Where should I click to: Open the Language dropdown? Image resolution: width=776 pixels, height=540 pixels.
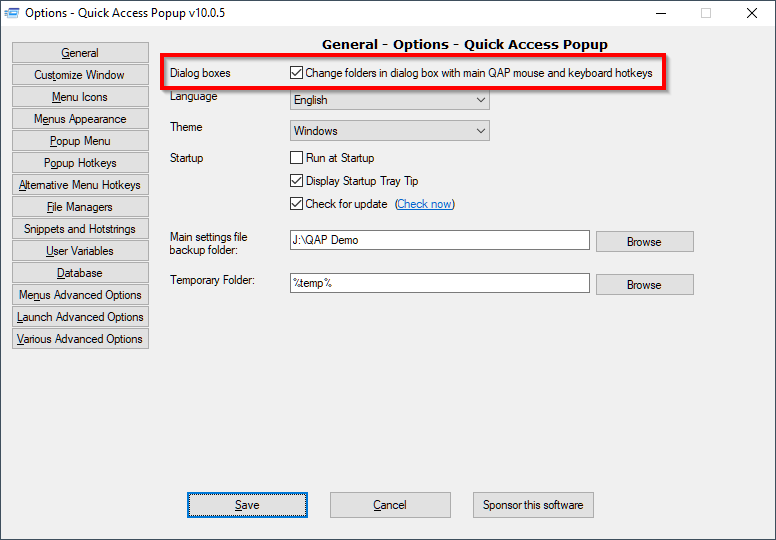(x=389, y=100)
